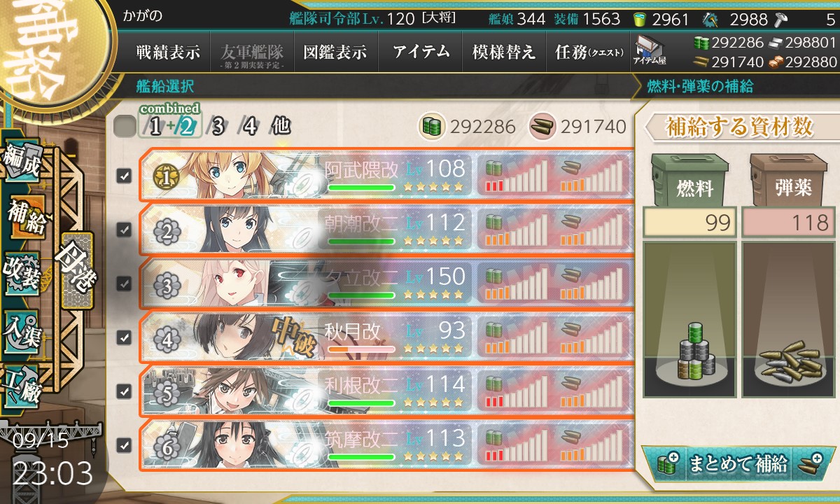
Task: Open the 図鑑表示 encyclopedia menu
Action: 335,52
